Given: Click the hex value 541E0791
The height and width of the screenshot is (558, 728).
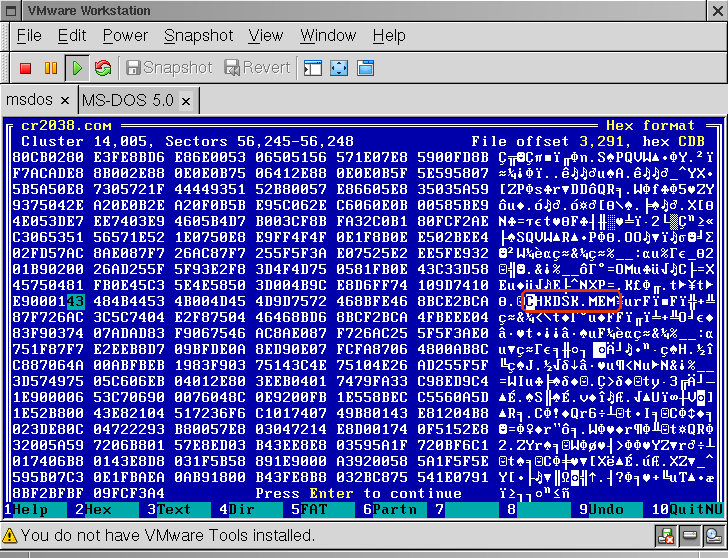Looking at the screenshot, I should tap(453, 478).
